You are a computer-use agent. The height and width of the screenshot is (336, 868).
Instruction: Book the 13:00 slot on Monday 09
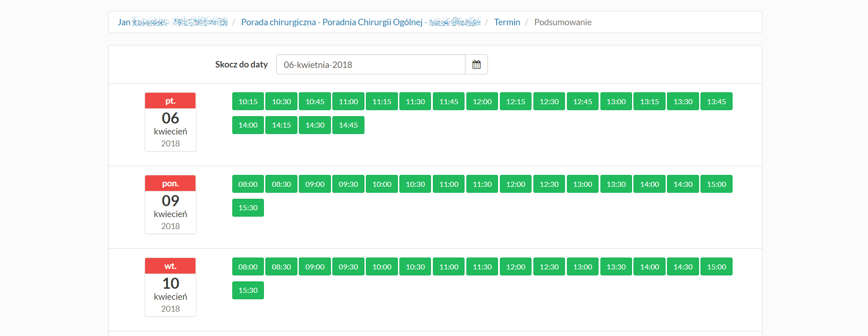[x=582, y=184]
